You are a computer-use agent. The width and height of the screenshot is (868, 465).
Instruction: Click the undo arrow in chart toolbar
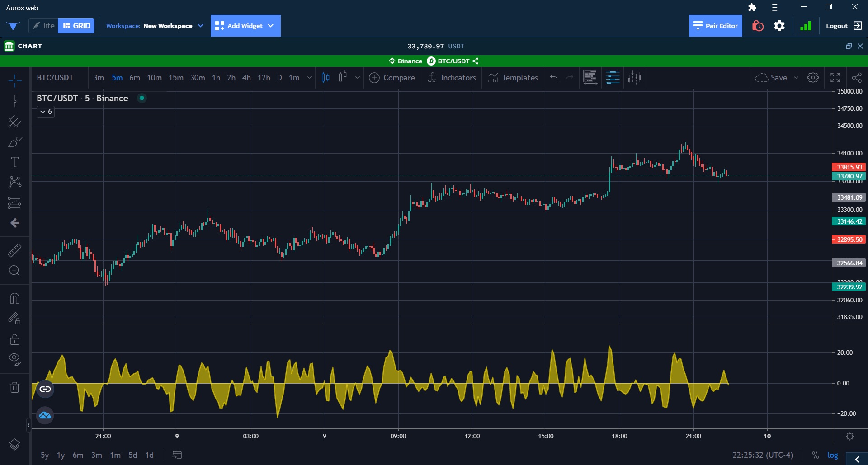[x=553, y=78]
